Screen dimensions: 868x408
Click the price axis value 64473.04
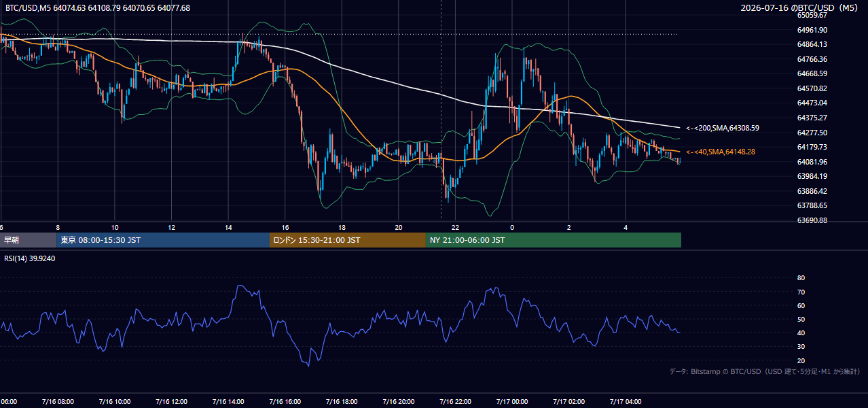point(812,103)
